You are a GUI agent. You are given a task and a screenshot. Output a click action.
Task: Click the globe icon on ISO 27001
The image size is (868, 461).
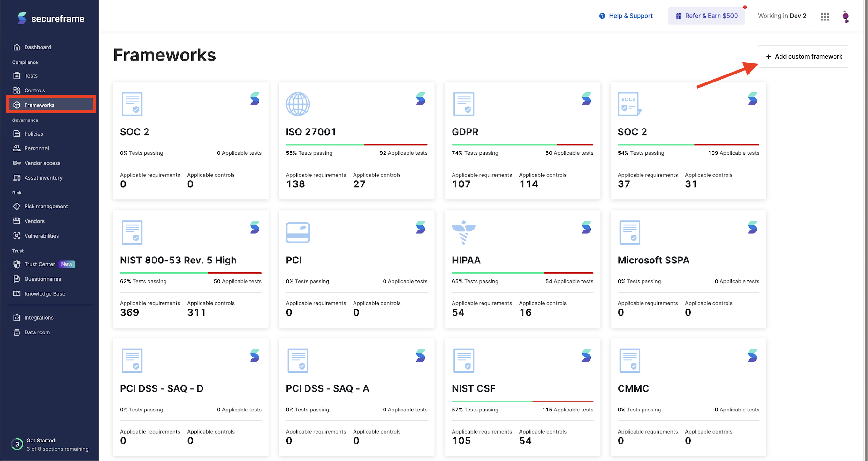click(298, 104)
